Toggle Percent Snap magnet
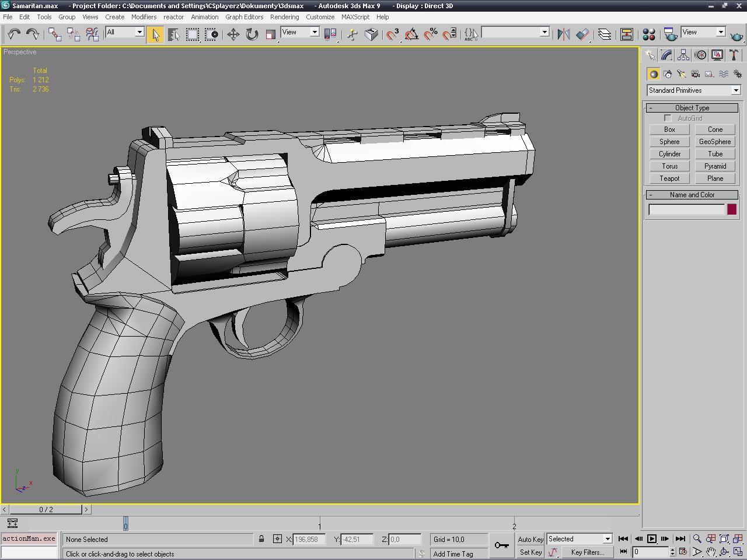 431,34
